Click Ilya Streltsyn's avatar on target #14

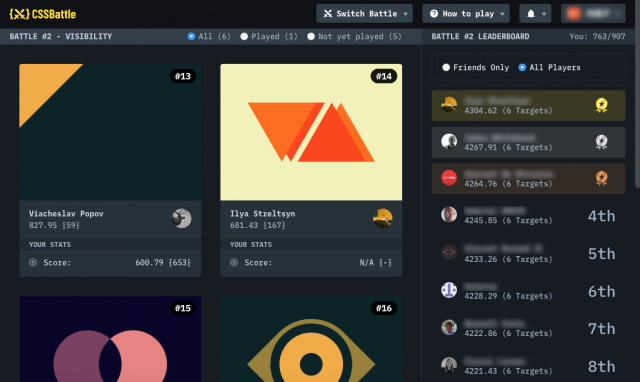[x=382, y=218]
